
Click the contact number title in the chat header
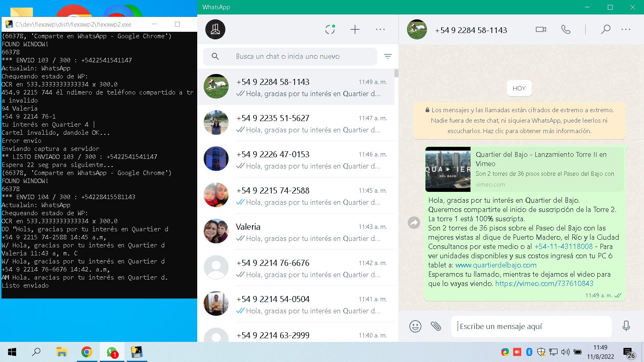471,30
